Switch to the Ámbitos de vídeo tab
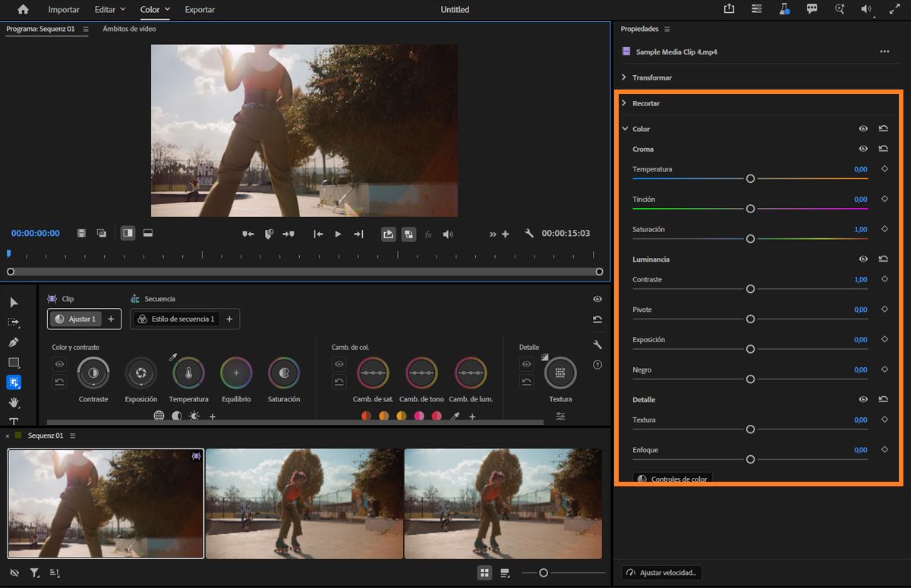 point(130,29)
